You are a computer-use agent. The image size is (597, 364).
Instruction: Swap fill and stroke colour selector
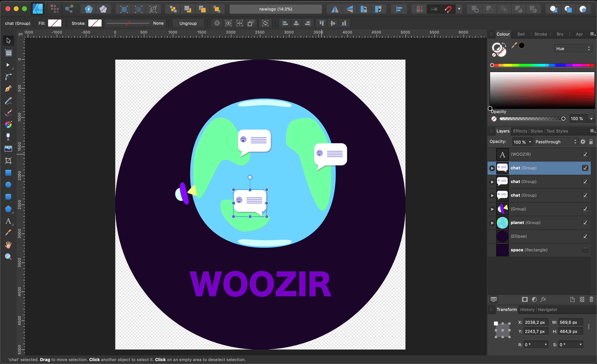pos(504,44)
